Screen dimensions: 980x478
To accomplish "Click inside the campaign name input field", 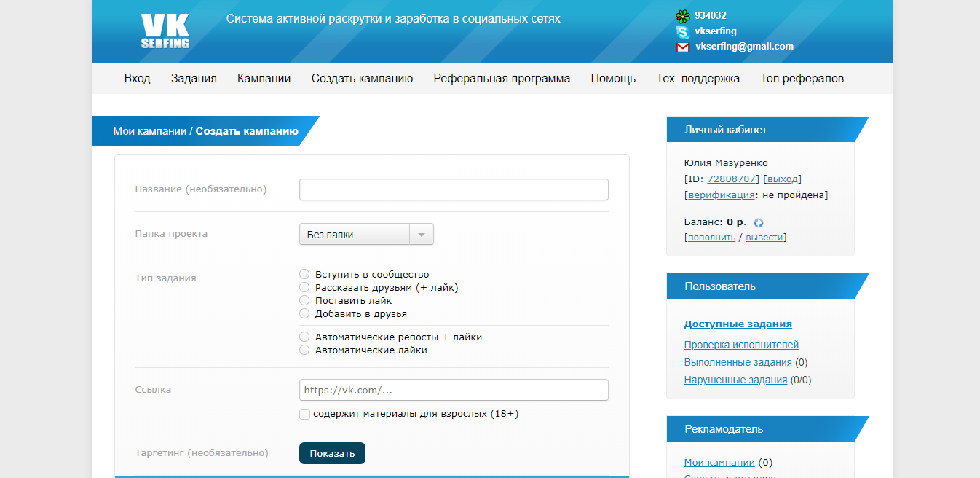I will 454,189.
